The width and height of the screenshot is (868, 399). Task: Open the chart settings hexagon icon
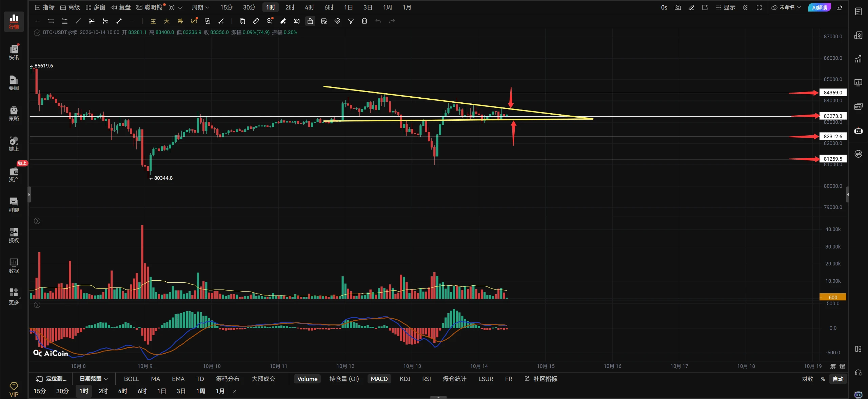click(x=746, y=7)
